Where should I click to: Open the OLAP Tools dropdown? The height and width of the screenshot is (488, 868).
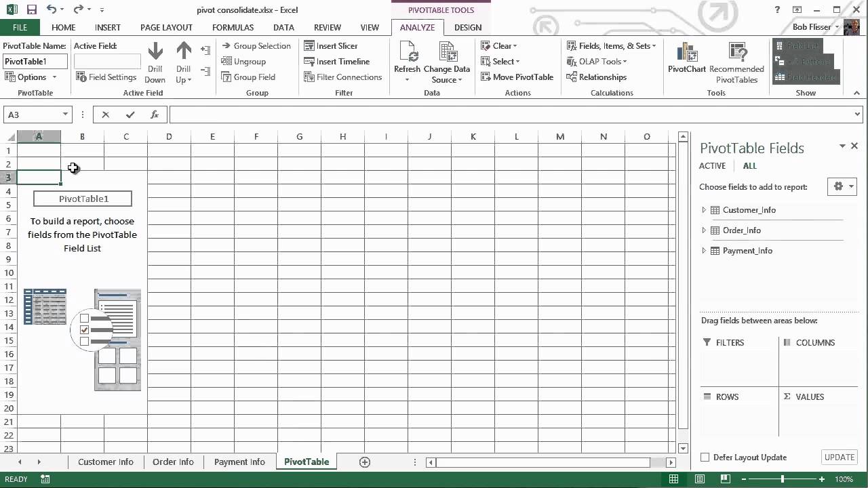(x=597, y=62)
